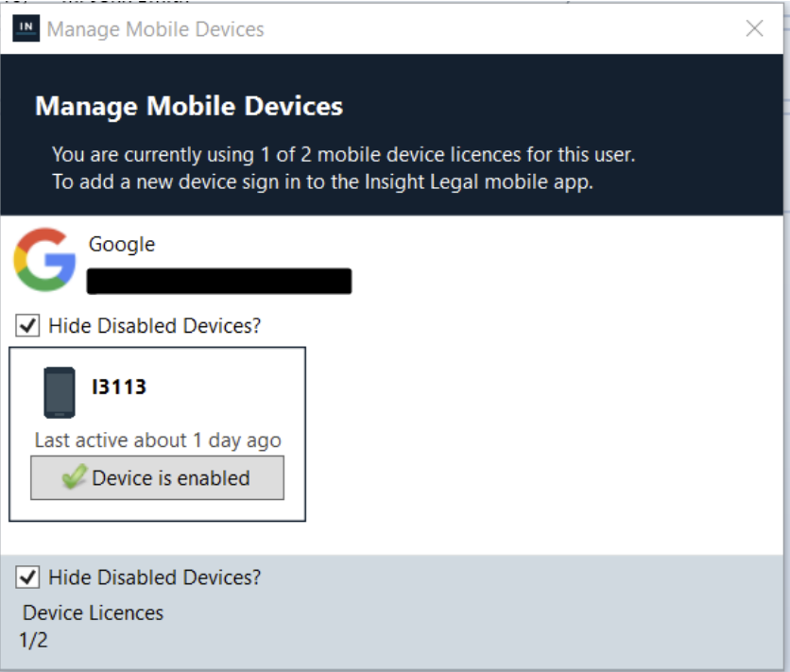Click the upper Hide Disabled Devices label text

155,326
